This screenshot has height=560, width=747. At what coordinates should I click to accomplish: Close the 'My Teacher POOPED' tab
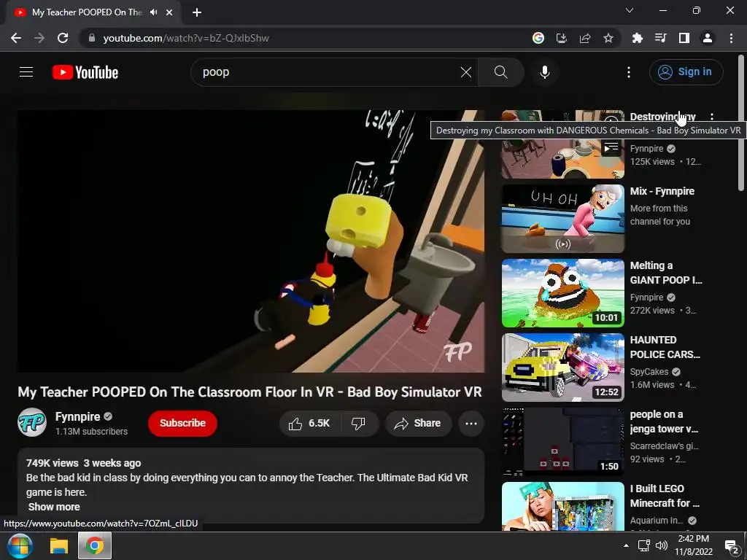[169, 12]
